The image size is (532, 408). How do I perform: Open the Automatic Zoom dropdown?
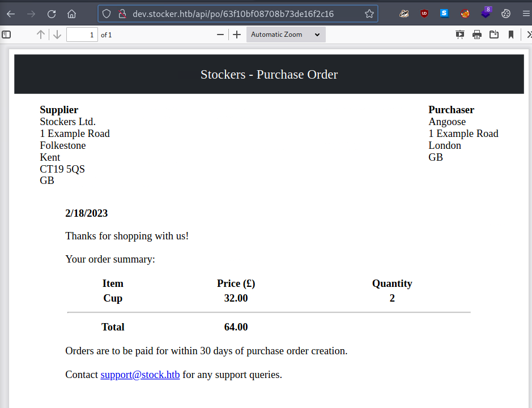[x=286, y=35]
